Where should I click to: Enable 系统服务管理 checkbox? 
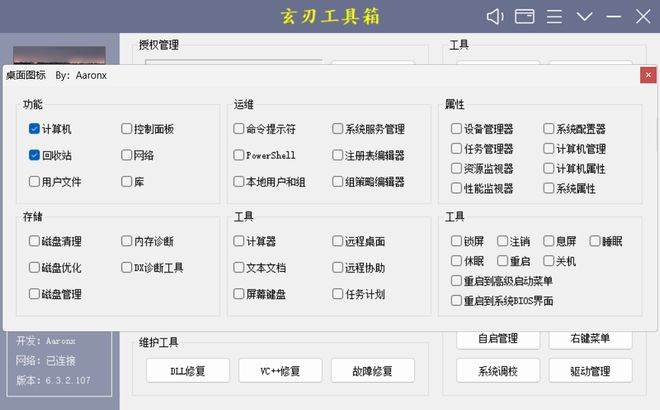(x=338, y=128)
